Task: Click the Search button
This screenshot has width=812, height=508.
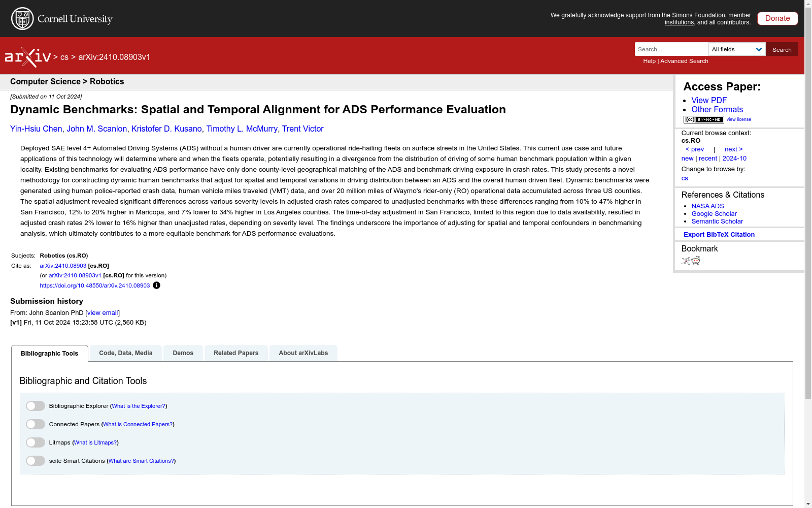Action: 782,49
